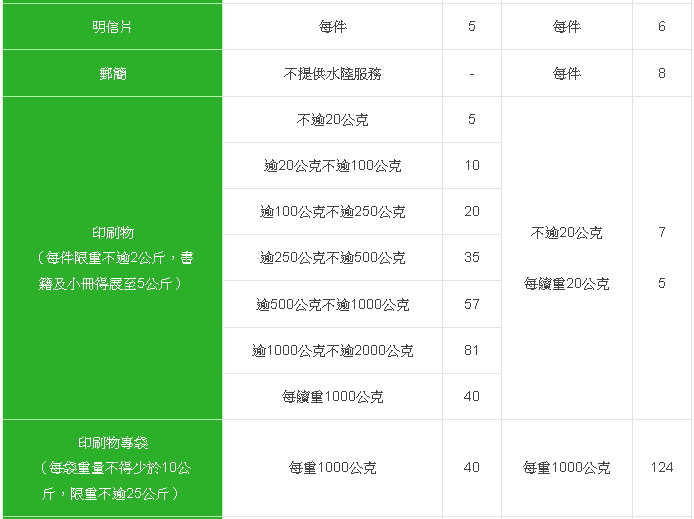
Task: Click the 每續重1000公克 cell
Action: point(332,397)
